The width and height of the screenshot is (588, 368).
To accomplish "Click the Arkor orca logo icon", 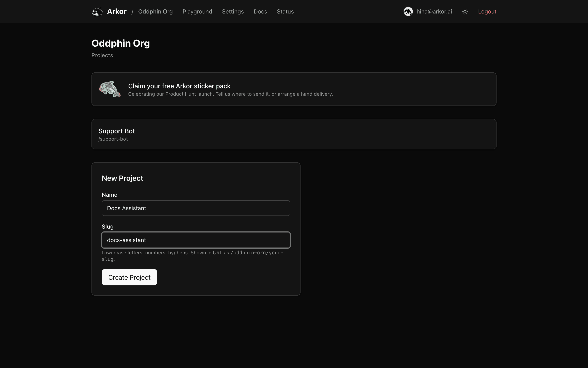I will (x=97, y=11).
